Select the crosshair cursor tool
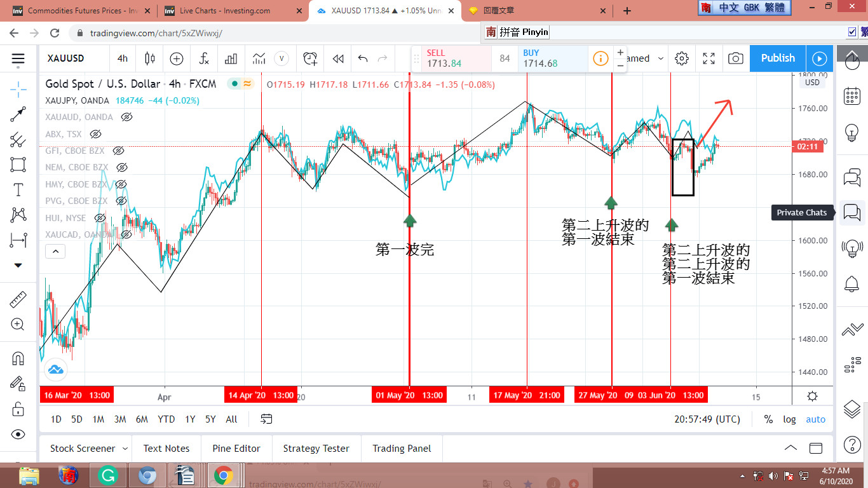The image size is (868, 488). coord(18,88)
